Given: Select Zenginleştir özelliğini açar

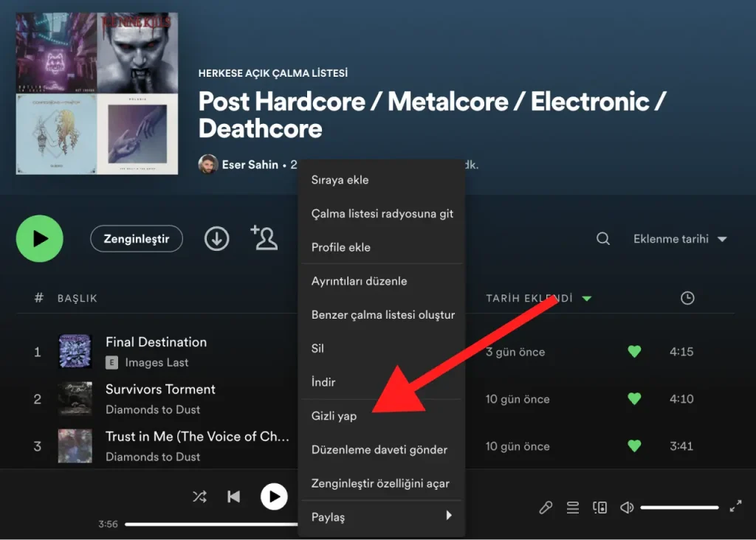Looking at the screenshot, I should pyautogui.click(x=382, y=483).
